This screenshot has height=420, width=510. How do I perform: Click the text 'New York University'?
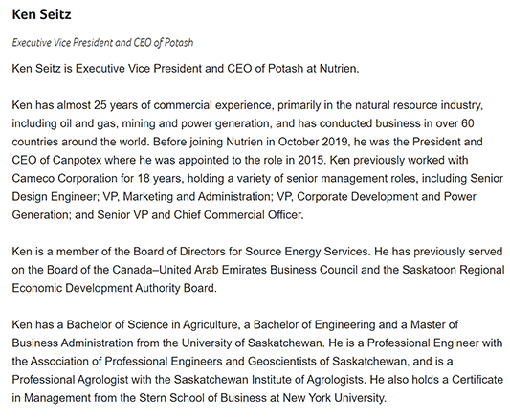[x=333, y=398]
